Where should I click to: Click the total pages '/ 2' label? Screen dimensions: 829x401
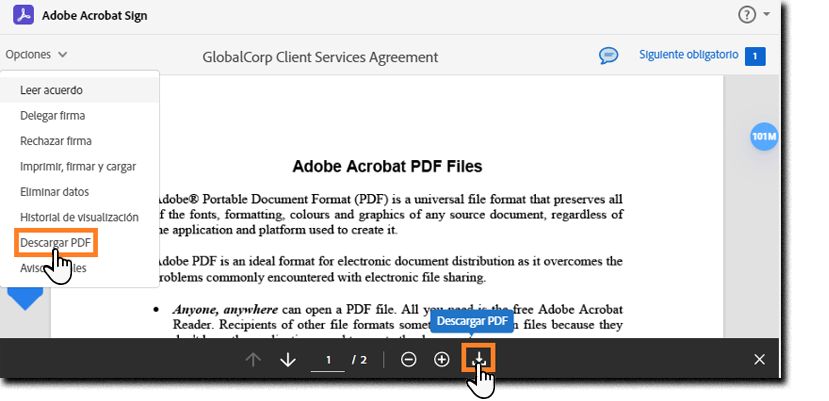(360, 360)
